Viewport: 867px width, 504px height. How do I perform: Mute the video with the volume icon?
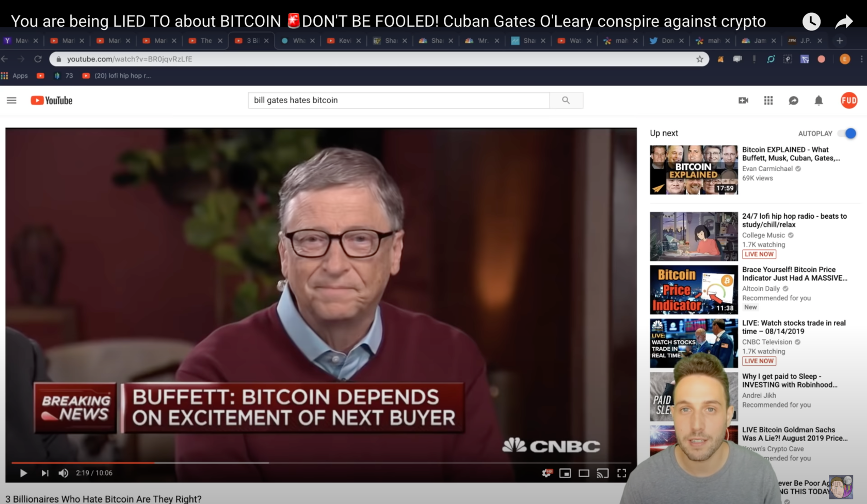point(63,473)
